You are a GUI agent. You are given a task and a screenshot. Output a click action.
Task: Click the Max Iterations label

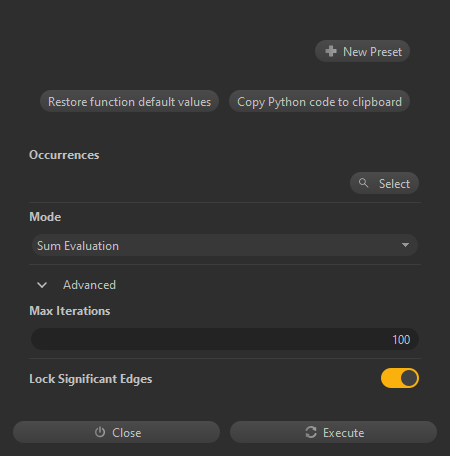70,311
